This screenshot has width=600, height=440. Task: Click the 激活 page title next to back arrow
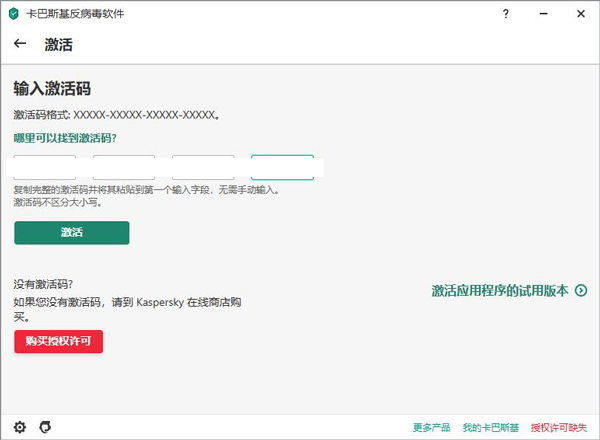(59, 44)
